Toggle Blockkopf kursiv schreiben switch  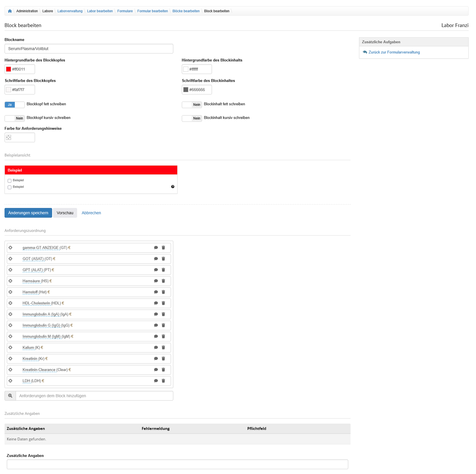tap(15, 118)
